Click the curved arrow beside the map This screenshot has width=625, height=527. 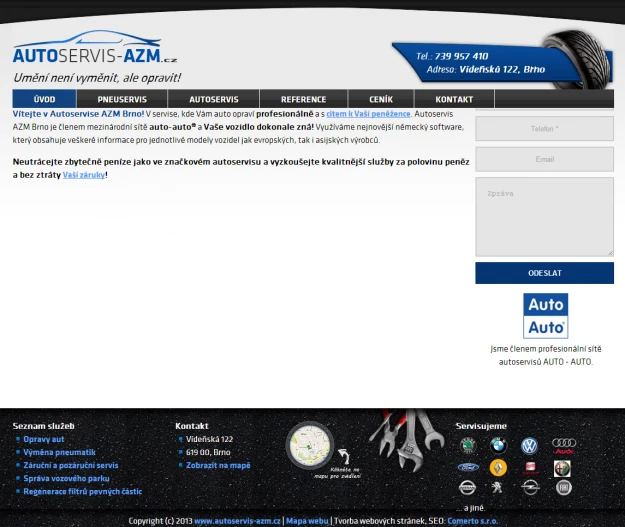pos(344,456)
